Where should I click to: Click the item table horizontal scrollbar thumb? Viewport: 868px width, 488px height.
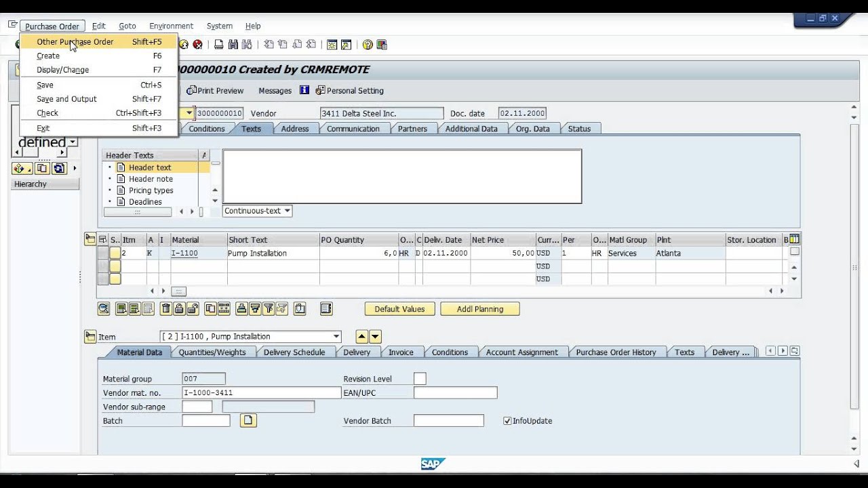pyautogui.click(x=178, y=291)
